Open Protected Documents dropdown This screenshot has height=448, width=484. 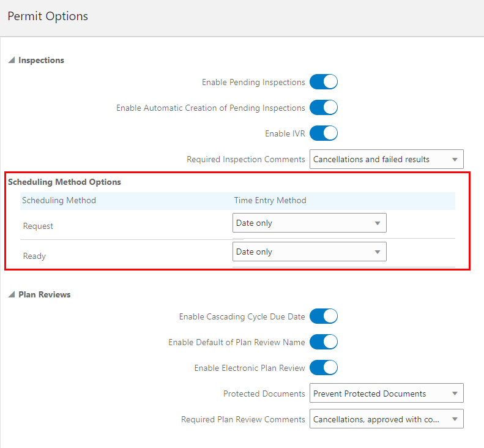(x=386, y=394)
